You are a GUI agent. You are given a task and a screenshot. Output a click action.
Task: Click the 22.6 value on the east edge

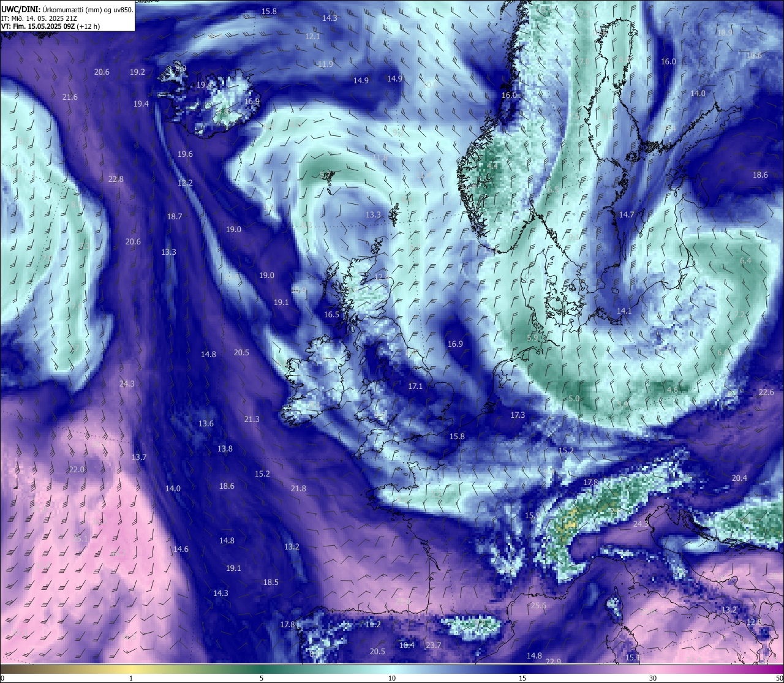(766, 393)
